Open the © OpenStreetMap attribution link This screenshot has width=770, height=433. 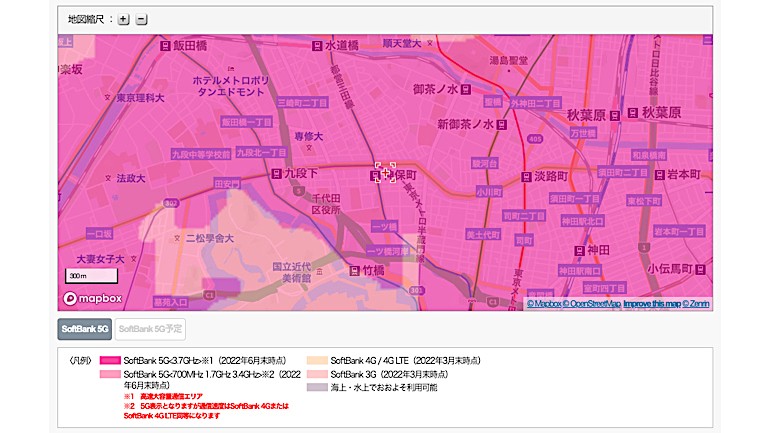593,303
